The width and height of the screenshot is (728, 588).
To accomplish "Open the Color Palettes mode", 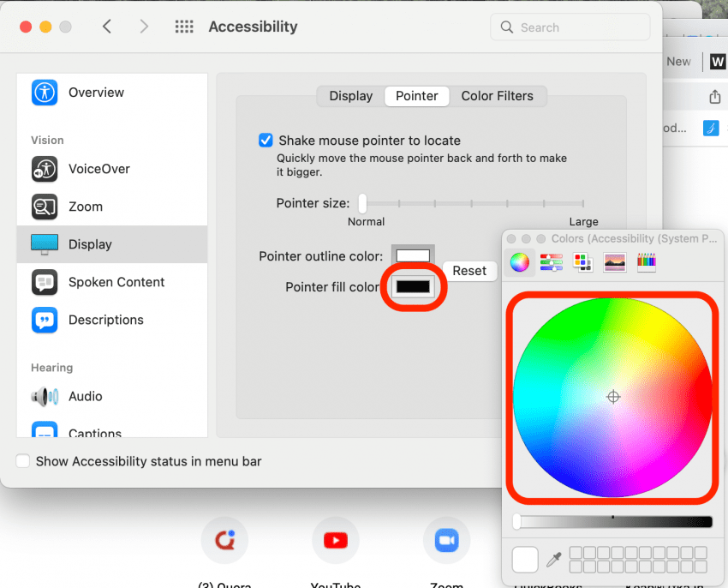I will [x=582, y=262].
